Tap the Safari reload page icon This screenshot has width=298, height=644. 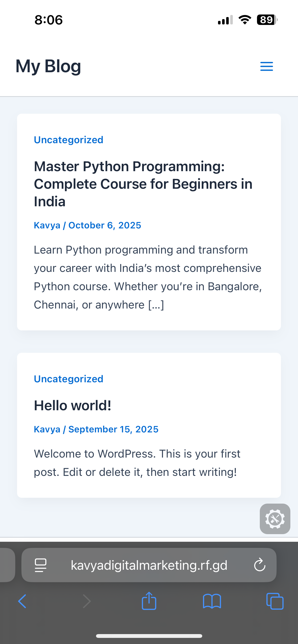point(260,565)
